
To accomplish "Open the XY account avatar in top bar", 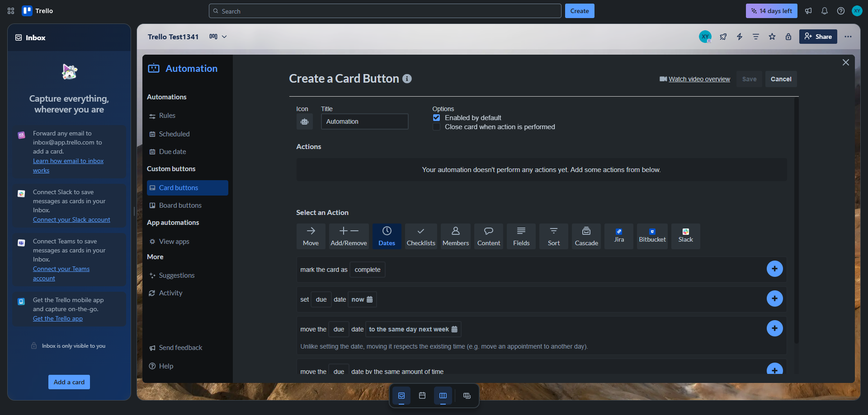I will pos(857,11).
